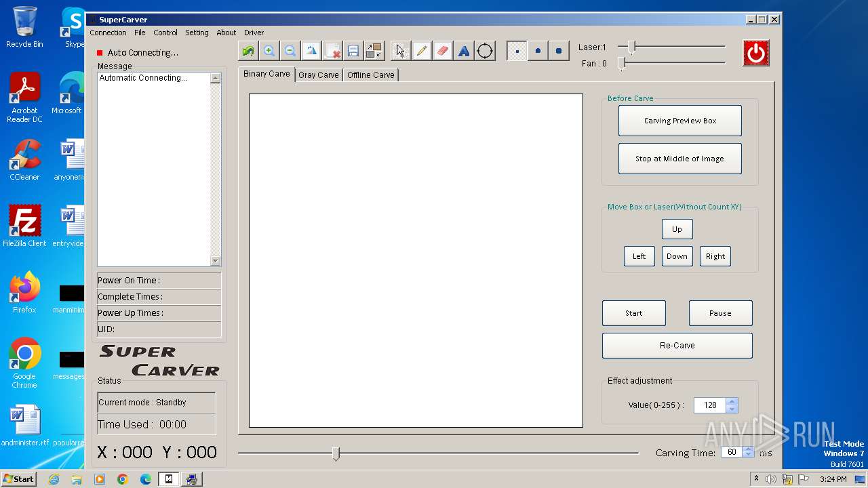Open Windows Media Player from the taskbar
Screen dimensions: 868x488
[x=100, y=479]
